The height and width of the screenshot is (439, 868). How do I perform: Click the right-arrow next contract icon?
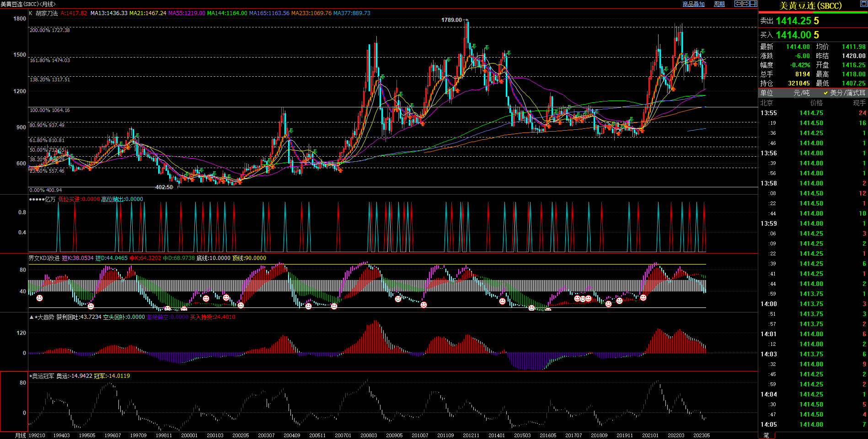[x=745, y=4]
